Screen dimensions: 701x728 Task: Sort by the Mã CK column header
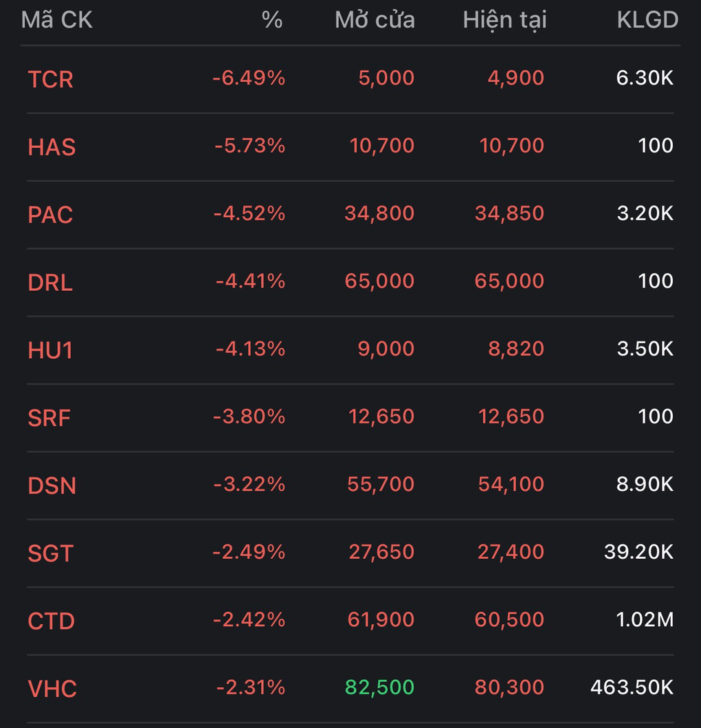[57, 20]
